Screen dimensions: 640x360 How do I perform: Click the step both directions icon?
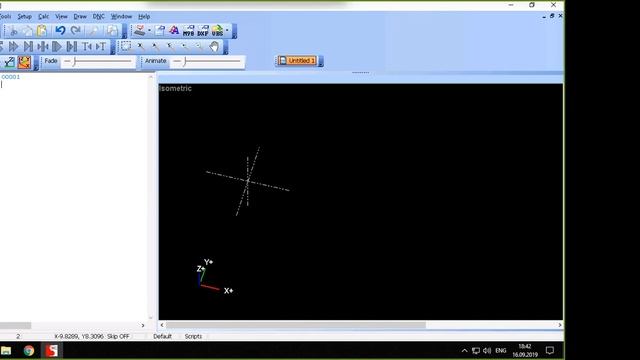42,47
